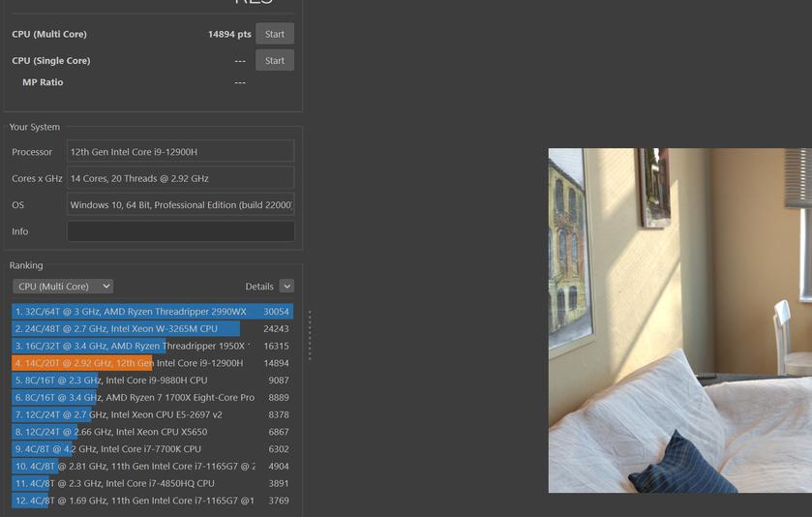The width and height of the screenshot is (812, 517).
Task: Click the empty Info text field
Action: click(x=180, y=231)
